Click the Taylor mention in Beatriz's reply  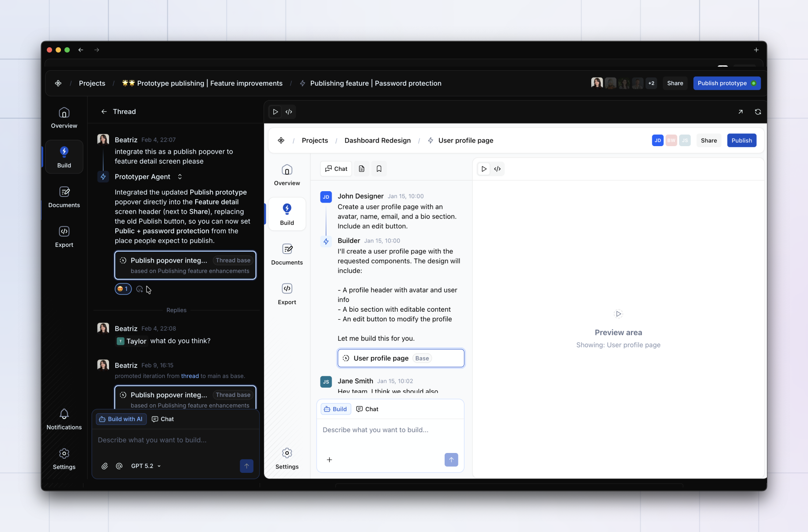click(132, 341)
